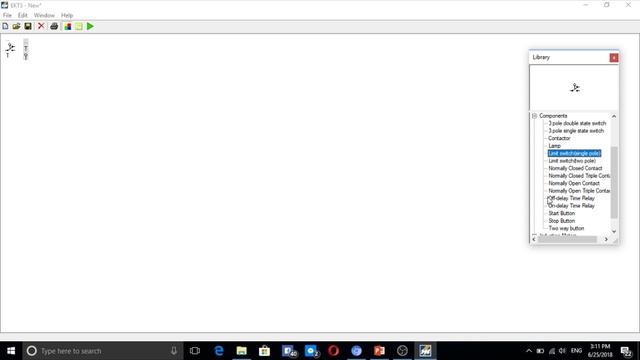Select Normally Open Contact
The width and height of the screenshot is (640, 360).
574,184
